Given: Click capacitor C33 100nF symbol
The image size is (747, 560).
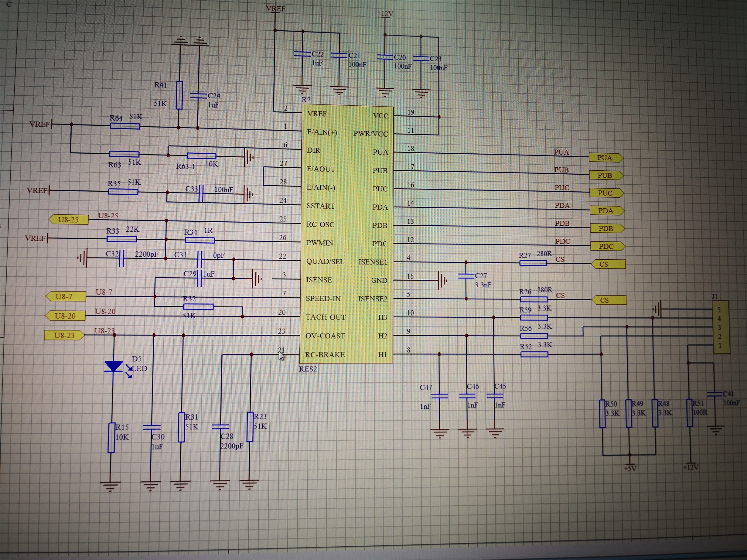Looking at the screenshot, I should click(201, 193).
